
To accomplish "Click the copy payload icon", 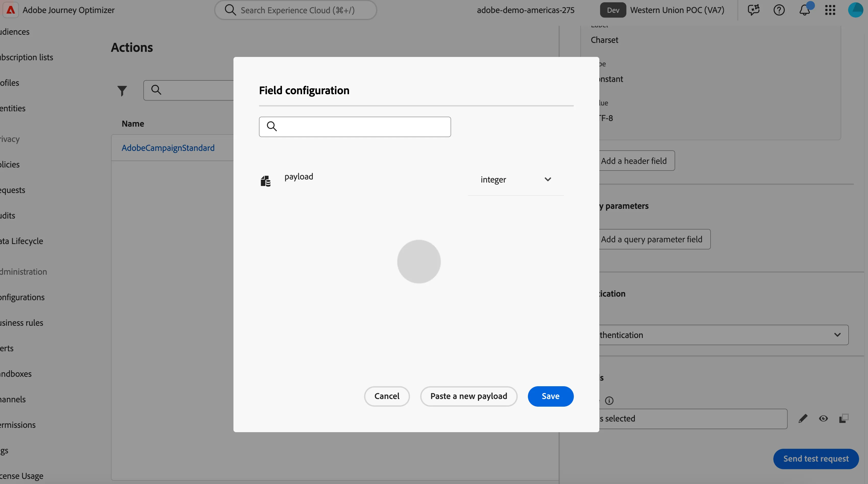I will pos(844,418).
